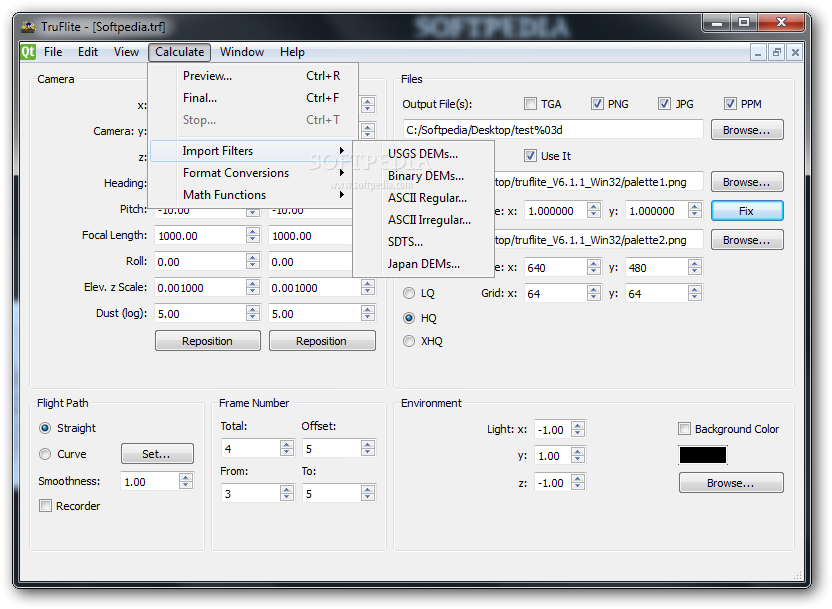832x609 pixels.
Task: Select USGS DEMs... import filter
Action: 423,154
